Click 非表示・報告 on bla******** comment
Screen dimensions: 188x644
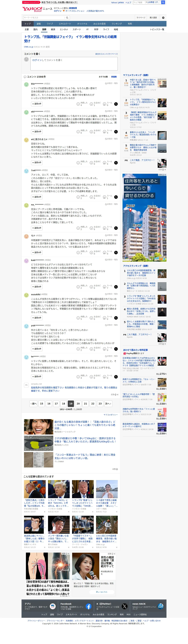(x=111, y=84)
